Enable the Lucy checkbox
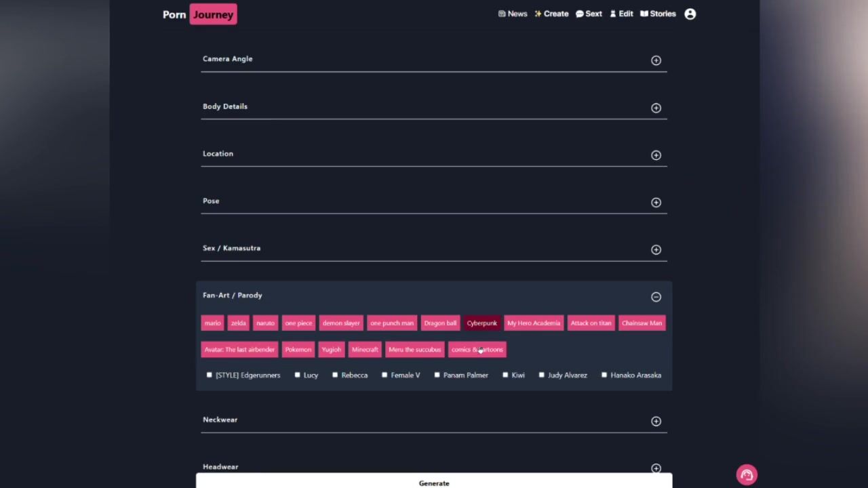 (297, 375)
